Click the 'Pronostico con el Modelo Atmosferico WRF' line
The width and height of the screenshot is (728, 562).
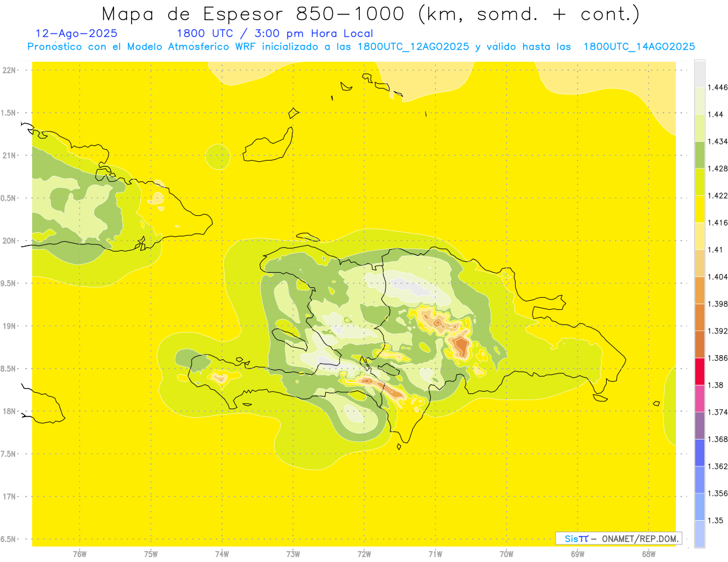tap(361, 47)
